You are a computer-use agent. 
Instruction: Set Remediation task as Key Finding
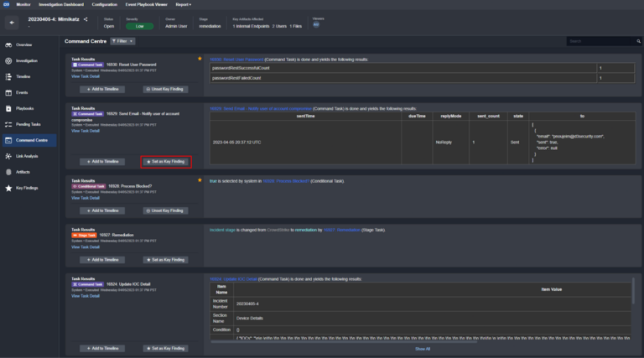tap(165, 260)
